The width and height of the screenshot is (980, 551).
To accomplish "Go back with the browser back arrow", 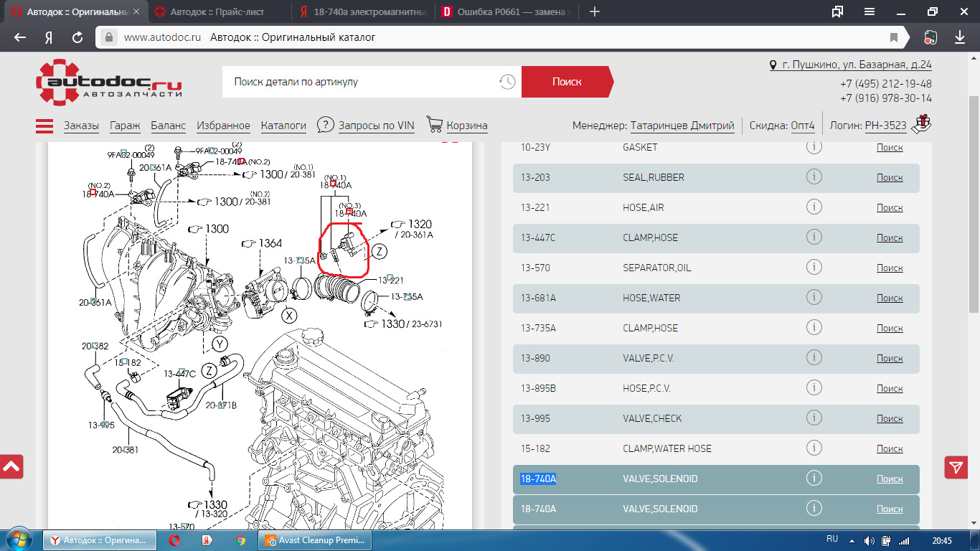I will click(20, 37).
